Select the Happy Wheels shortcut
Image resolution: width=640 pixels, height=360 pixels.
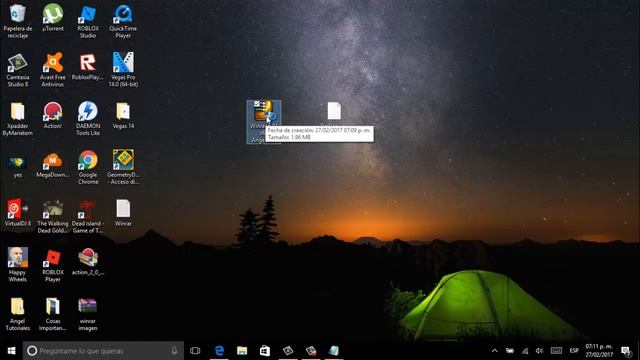pos(18,264)
